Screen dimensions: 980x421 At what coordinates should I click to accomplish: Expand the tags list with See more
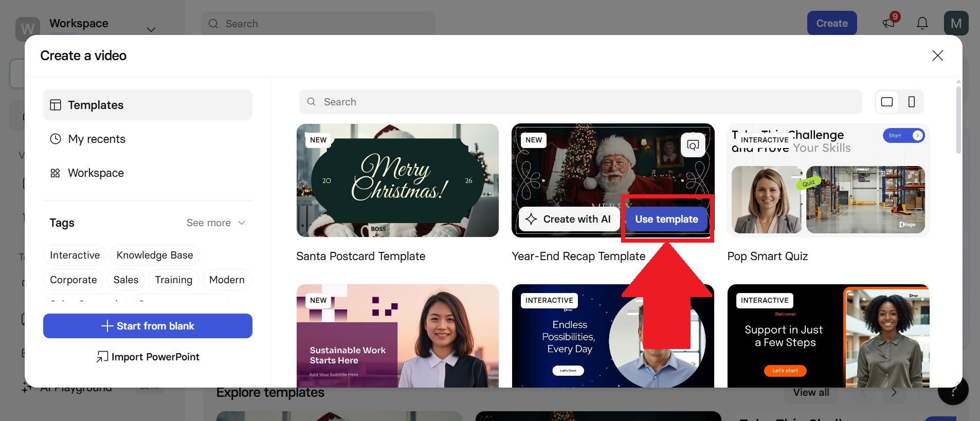pos(216,223)
